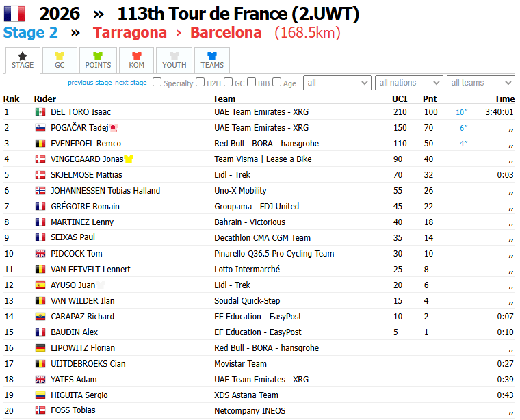Expand the 'all teams' dropdown

(480, 83)
